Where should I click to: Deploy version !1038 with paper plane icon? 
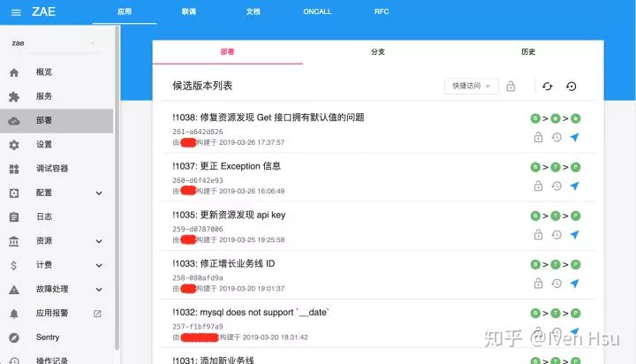click(574, 137)
